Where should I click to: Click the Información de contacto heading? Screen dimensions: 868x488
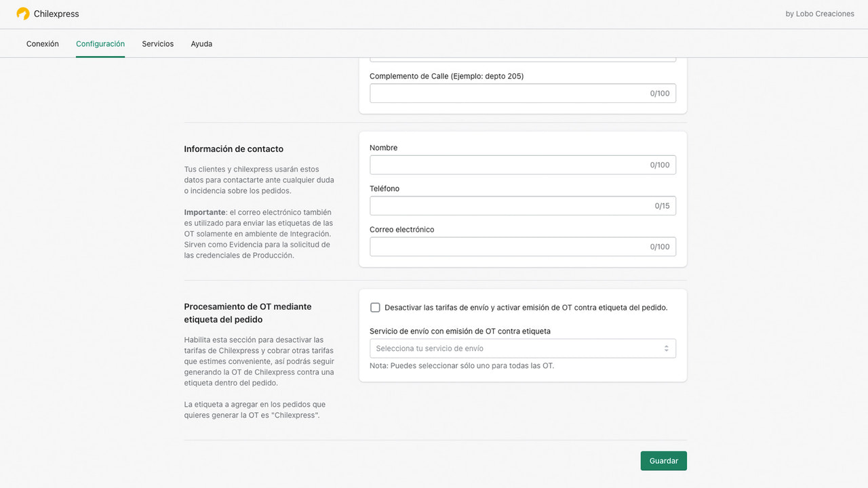click(233, 148)
